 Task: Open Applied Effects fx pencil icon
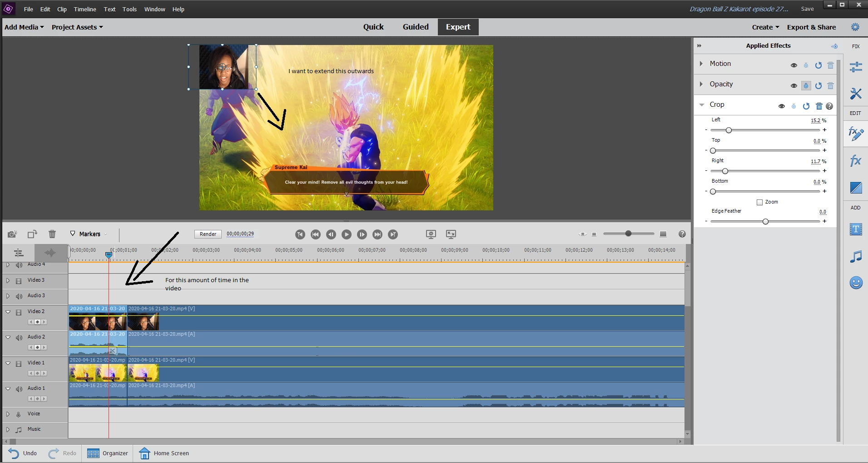pyautogui.click(x=856, y=134)
